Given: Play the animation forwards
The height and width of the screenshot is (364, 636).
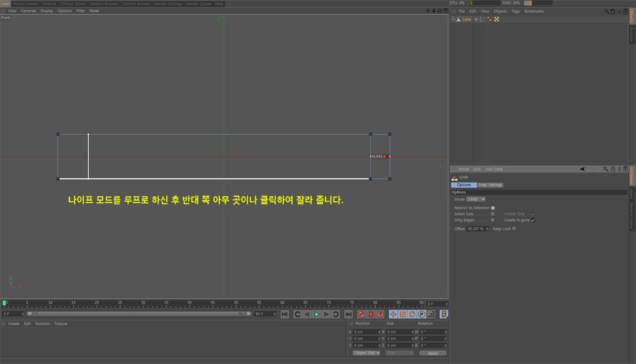Looking at the screenshot, I should [317, 314].
